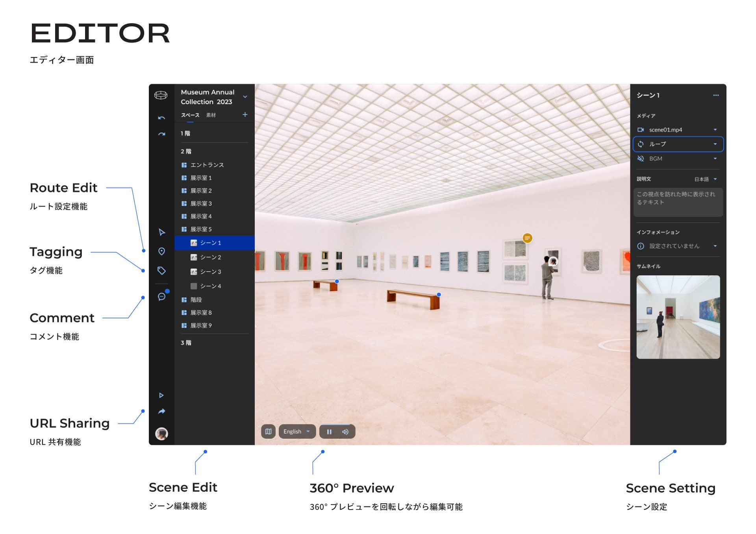The width and height of the screenshot is (756, 534).
Task: Click the play preview triangle icon
Action: click(161, 395)
